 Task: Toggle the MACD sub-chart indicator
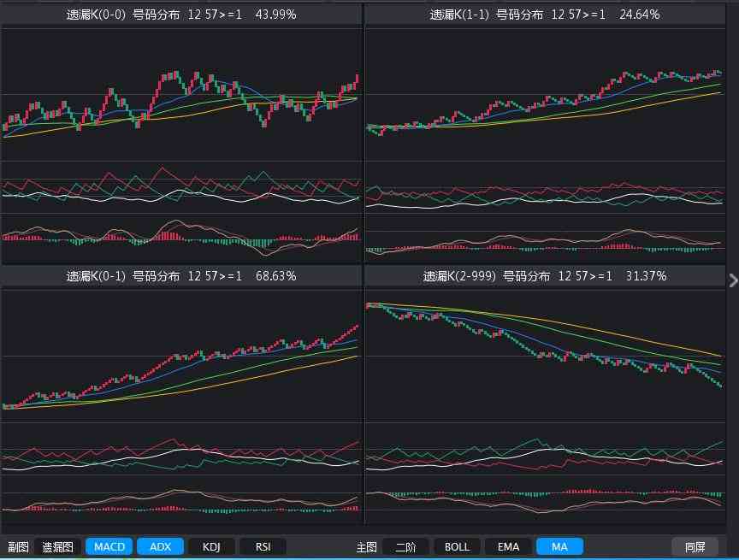click(109, 547)
